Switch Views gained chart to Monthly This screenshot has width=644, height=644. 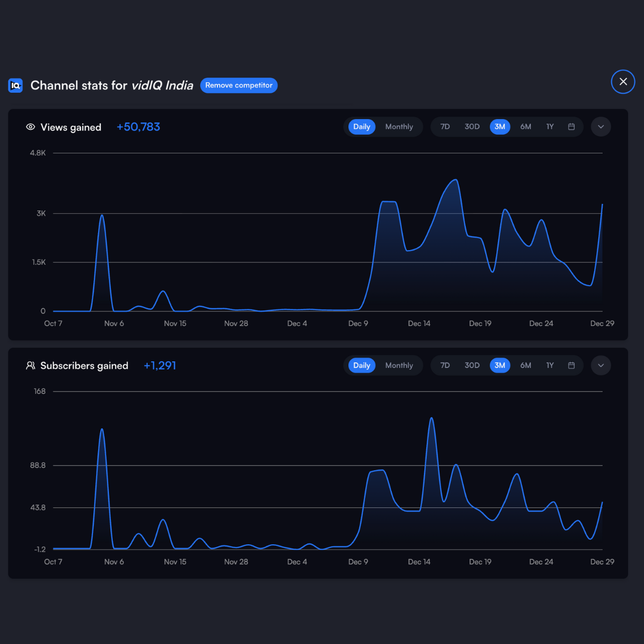(x=399, y=127)
